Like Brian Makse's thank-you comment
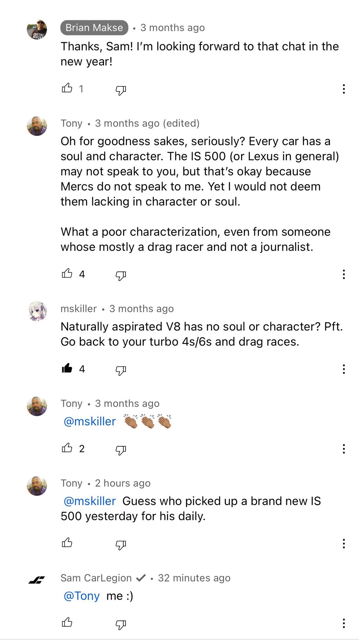The height and width of the screenshot is (644, 359). coord(67,88)
